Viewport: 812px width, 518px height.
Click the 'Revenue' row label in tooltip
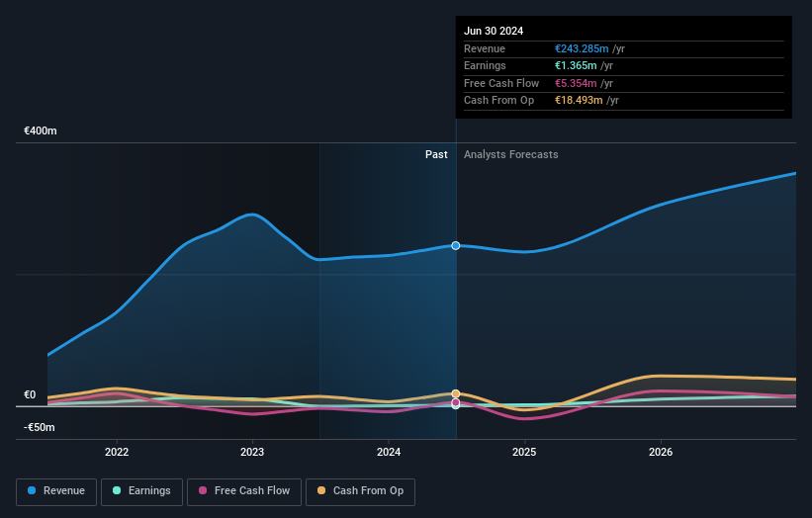[485, 48]
